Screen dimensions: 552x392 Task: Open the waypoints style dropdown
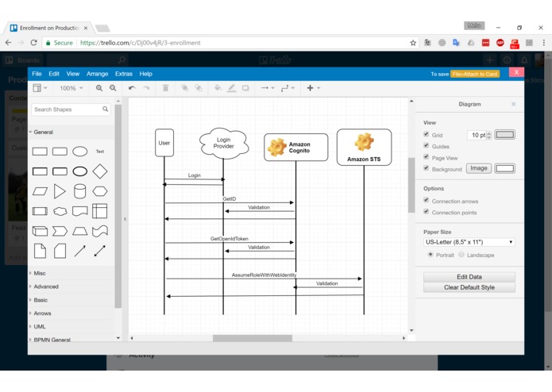coord(288,88)
